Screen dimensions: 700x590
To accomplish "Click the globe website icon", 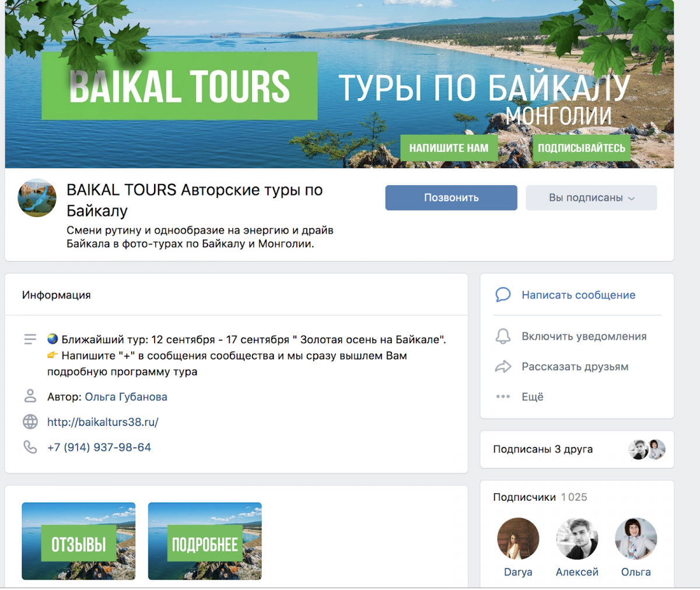I will tap(30, 421).
